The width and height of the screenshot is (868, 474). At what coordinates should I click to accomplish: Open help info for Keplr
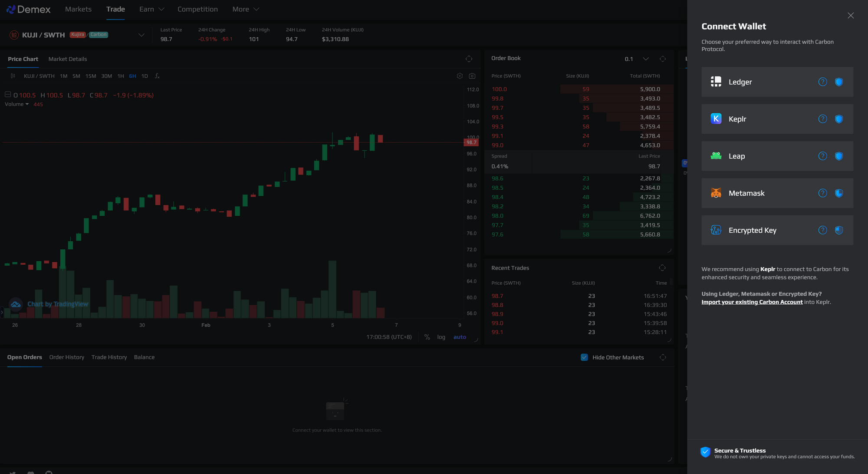click(822, 119)
